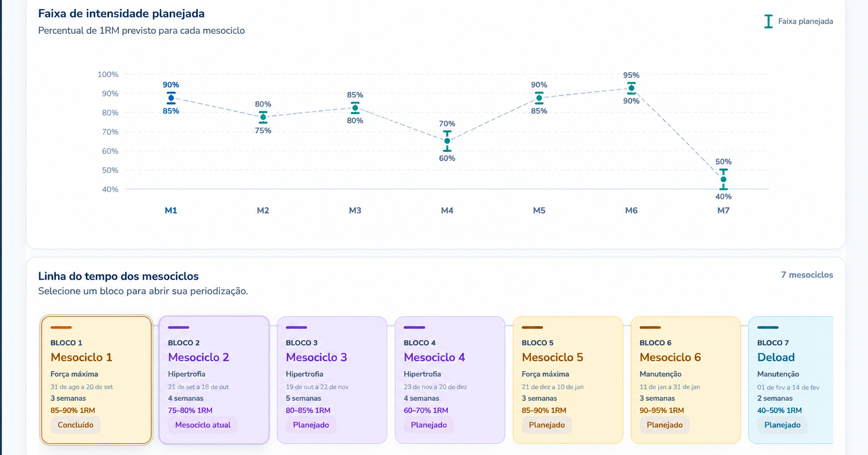Select the Mesociclo 5 block card

coord(568,380)
